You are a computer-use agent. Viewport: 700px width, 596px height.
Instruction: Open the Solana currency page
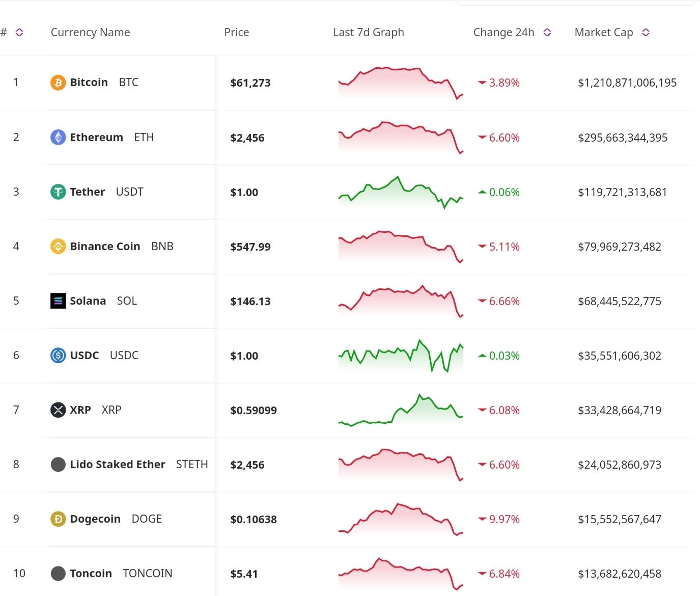click(88, 301)
